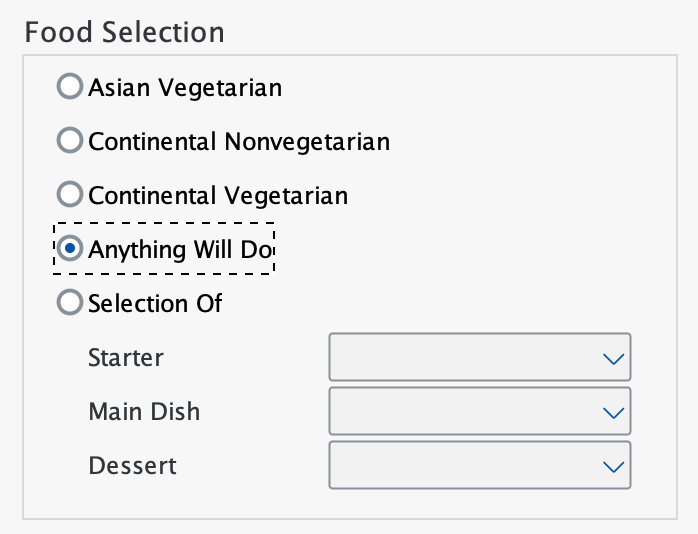698x534 pixels.
Task: Click the Main Dish field label
Action: tap(144, 411)
